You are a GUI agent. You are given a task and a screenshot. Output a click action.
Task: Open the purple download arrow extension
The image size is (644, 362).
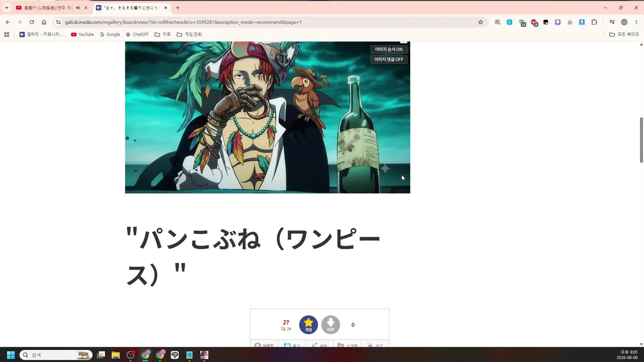pos(558,22)
